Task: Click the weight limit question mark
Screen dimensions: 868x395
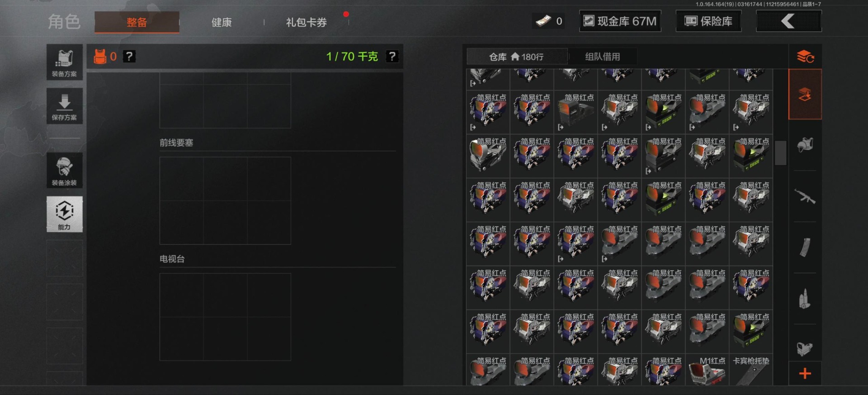Action: pos(392,57)
